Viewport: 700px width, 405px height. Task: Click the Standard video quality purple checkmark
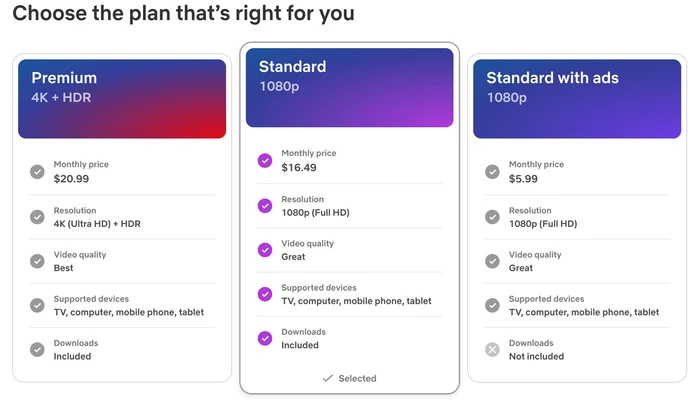(x=265, y=250)
